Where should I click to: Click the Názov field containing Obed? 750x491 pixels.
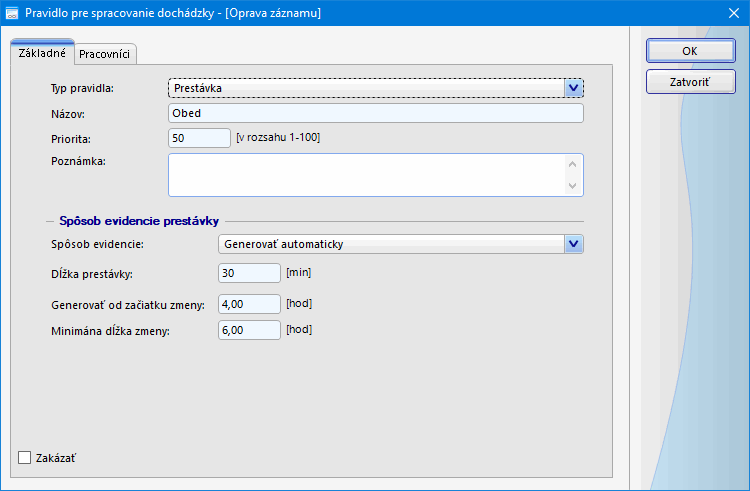[x=375, y=113]
